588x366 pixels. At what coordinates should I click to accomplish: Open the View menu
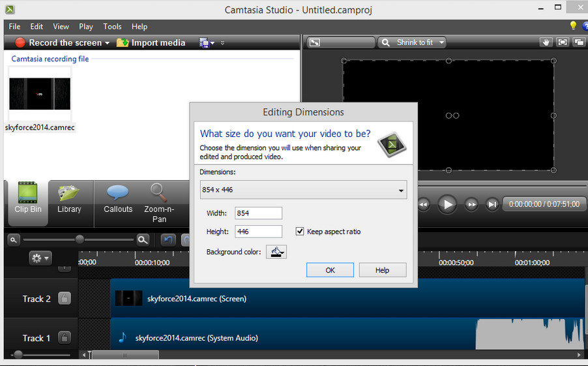coord(61,27)
